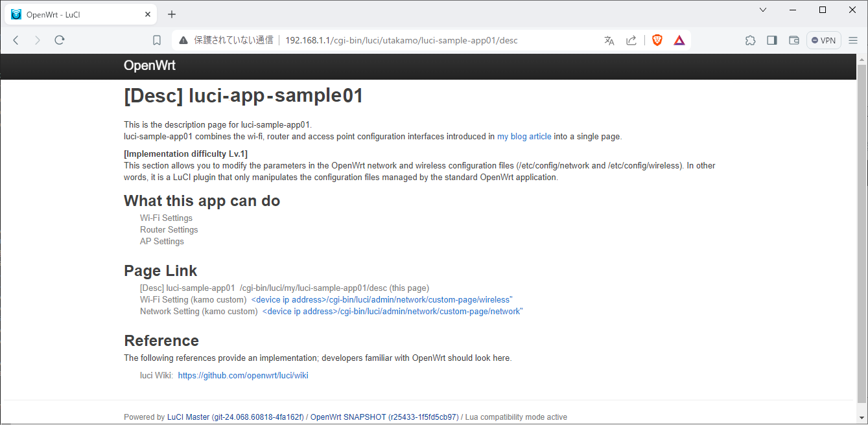Screen dimensions: 868x425
Task: Open the github luci wiki link
Action: 243,375
